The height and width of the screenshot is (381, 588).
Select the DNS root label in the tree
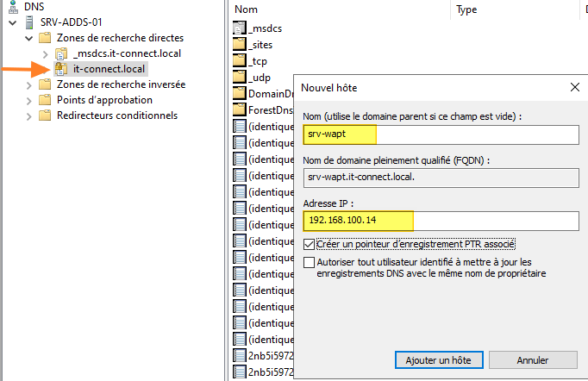coord(34,6)
